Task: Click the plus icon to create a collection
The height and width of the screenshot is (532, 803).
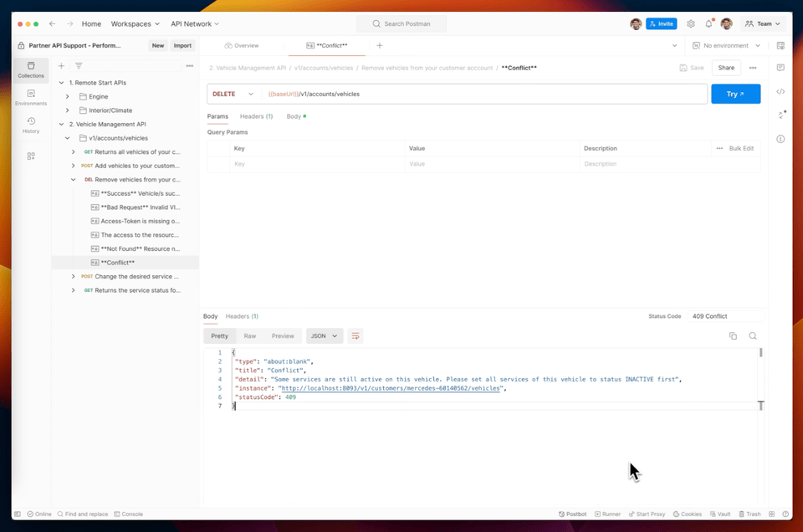Action: 61,65
